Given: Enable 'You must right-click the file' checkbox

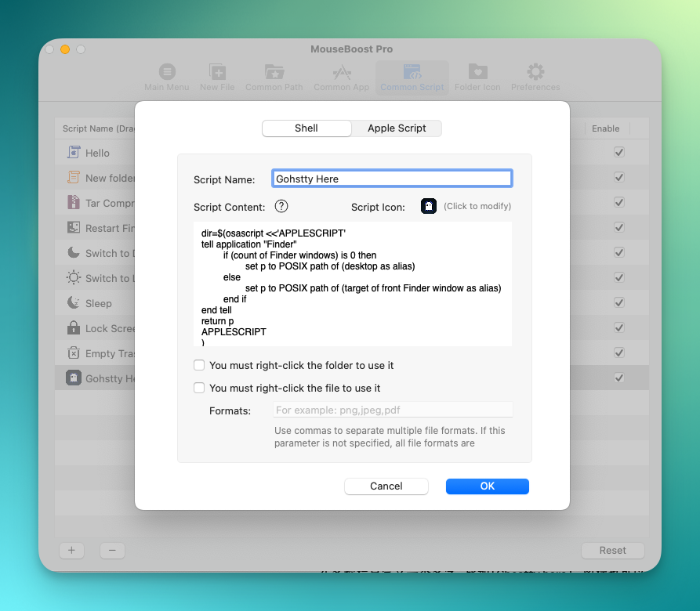Looking at the screenshot, I should [x=199, y=388].
